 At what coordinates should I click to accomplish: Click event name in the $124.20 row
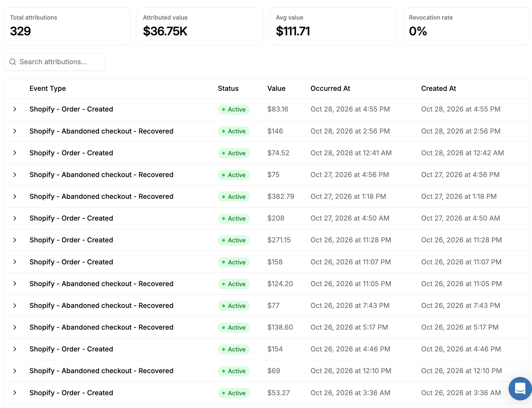[x=101, y=284]
